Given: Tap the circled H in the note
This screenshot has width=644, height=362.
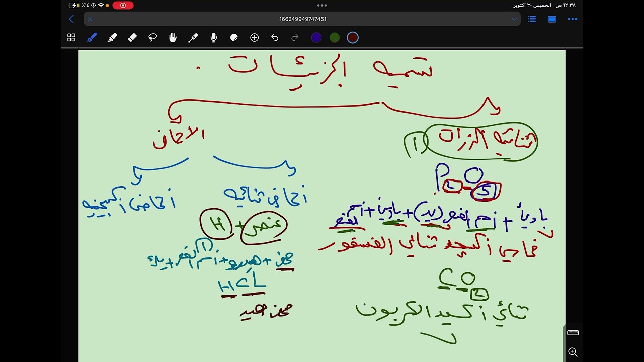Looking at the screenshot, I should click(217, 225).
